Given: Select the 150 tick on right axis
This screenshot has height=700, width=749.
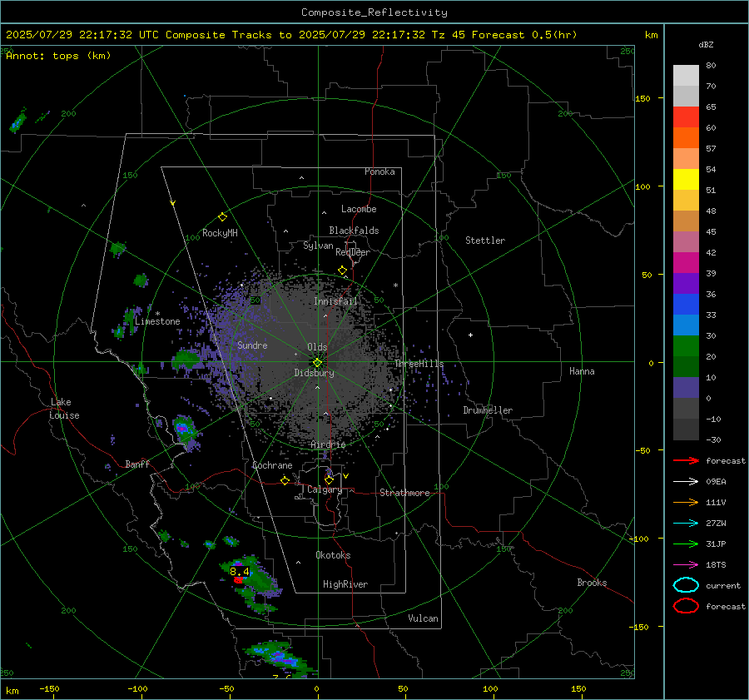Looking at the screenshot, I should coord(643,98).
